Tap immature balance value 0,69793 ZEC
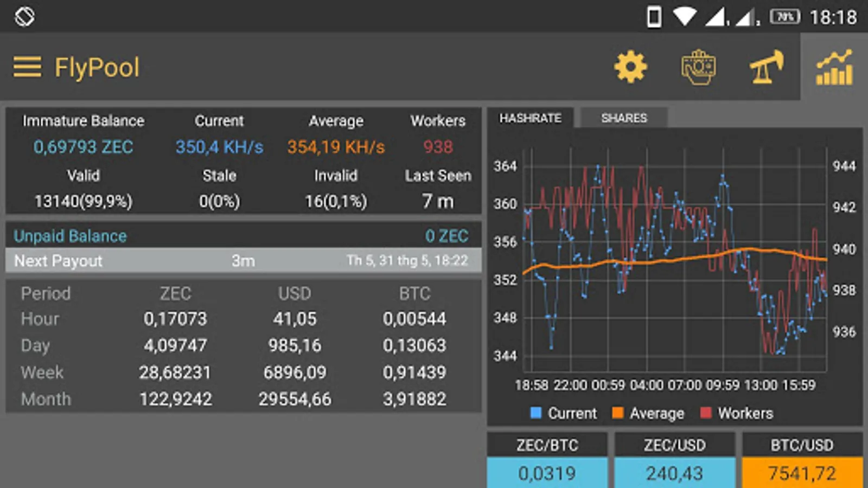The image size is (868, 488). (x=83, y=147)
